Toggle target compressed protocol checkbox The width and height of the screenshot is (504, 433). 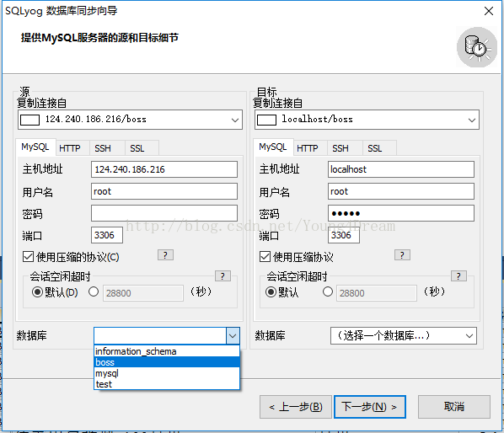265,257
